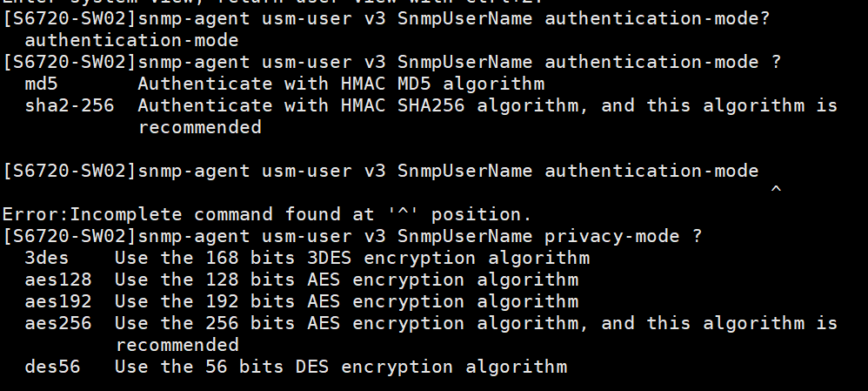Click "Authenticate with HMAC MD5 algorithm" description
Screen dimensions: 868x391
[341, 84]
